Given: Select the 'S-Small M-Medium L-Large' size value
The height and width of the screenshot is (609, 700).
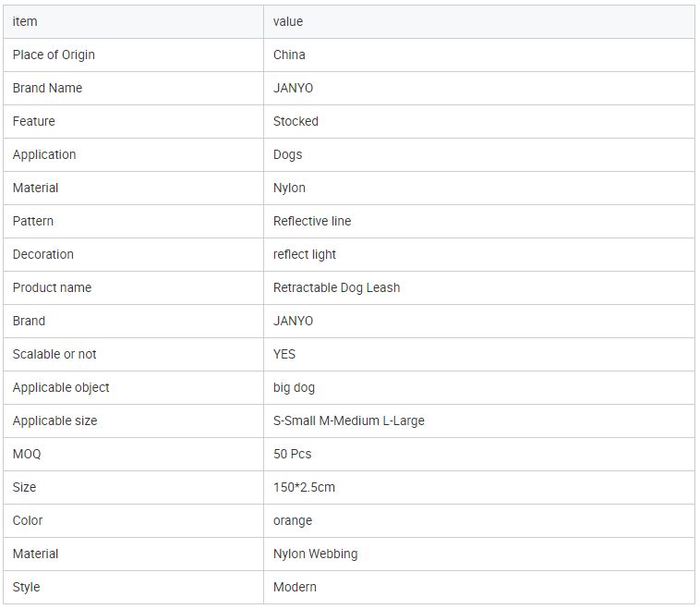Looking at the screenshot, I should pos(349,420).
